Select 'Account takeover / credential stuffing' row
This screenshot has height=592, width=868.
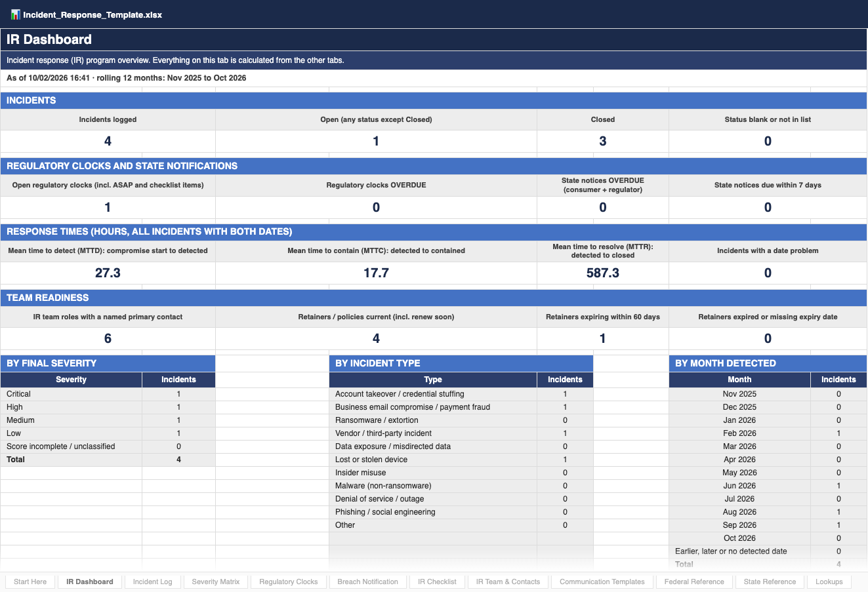pyautogui.click(x=461, y=394)
